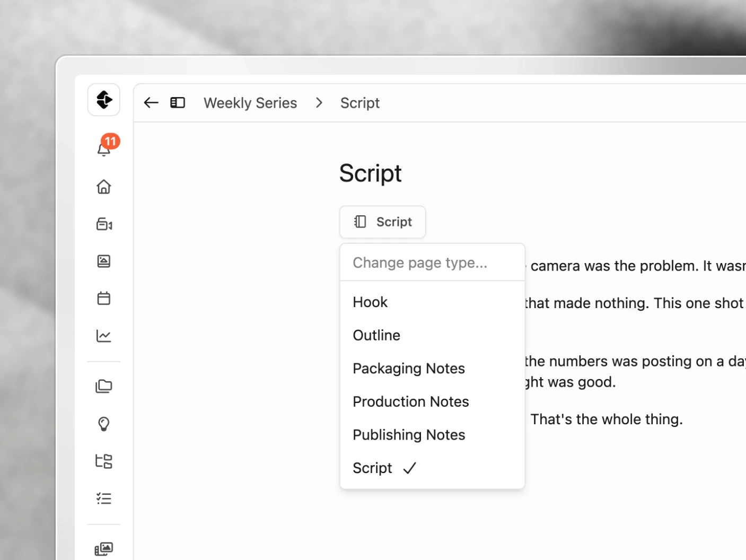This screenshot has width=746, height=560.
Task: Select the checked Script option
Action: tap(432, 468)
